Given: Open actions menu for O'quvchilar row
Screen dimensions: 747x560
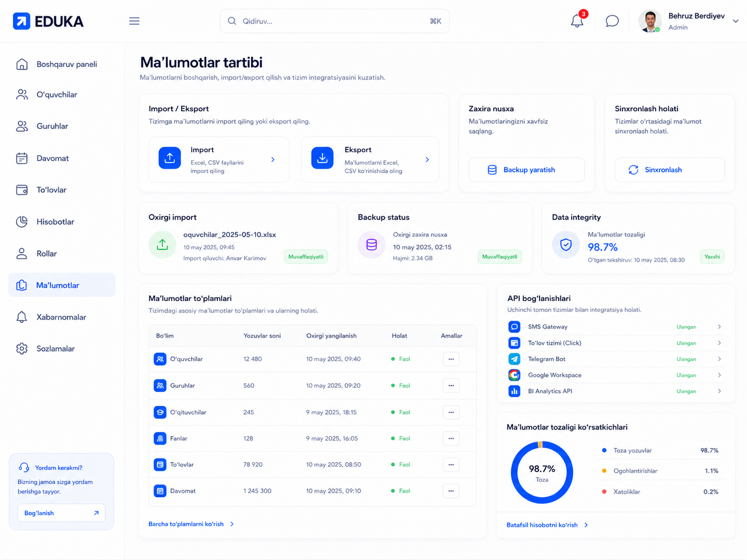Looking at the screenshot, I should [x=451, y=359].
